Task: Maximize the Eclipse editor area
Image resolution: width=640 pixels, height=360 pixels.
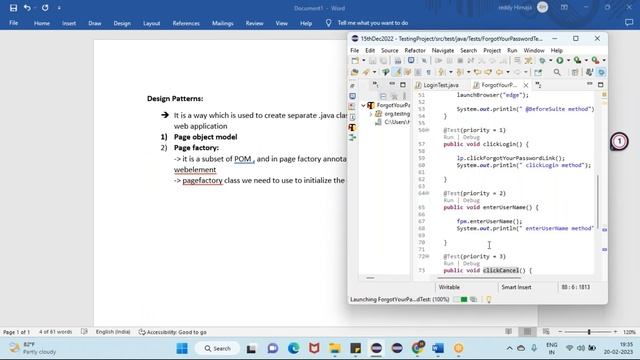Action: click(600, 84)
